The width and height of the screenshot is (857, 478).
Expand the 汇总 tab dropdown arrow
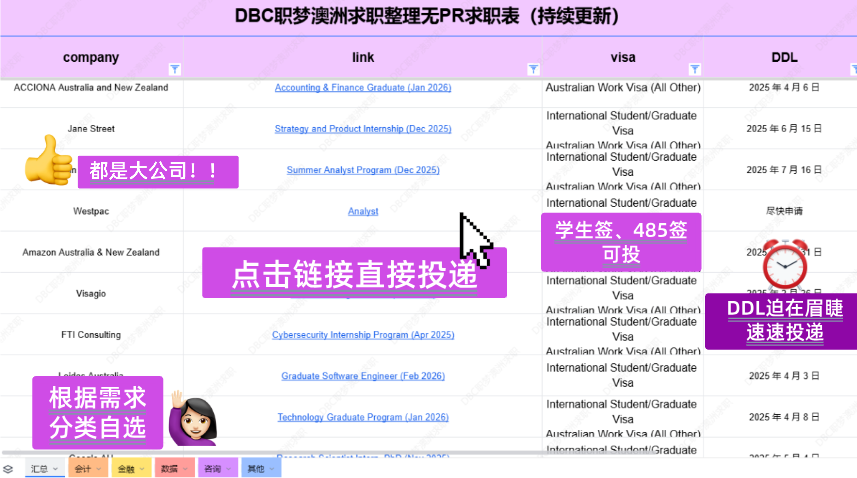56,469
